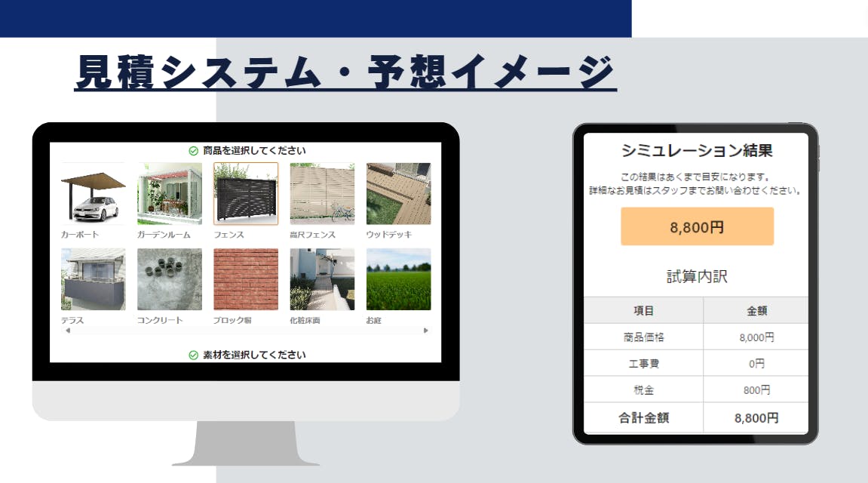
Task: Pick the 高尺フェンス tall fence image
Action: click(322, 194)
